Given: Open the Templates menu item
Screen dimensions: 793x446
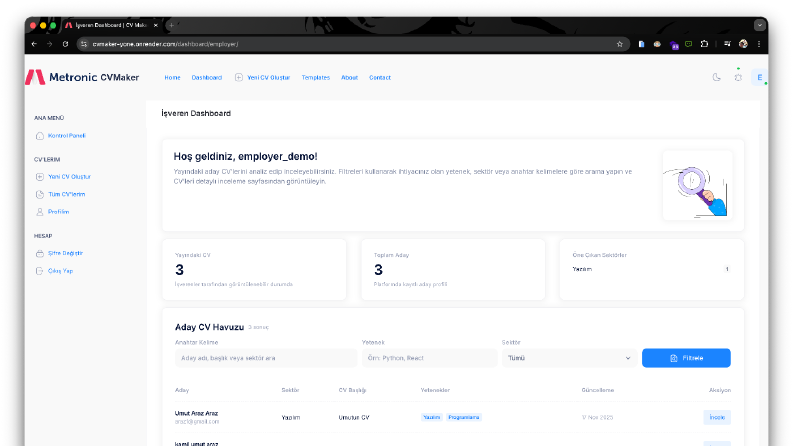Looking at the screenshot, I should point(316,77).
